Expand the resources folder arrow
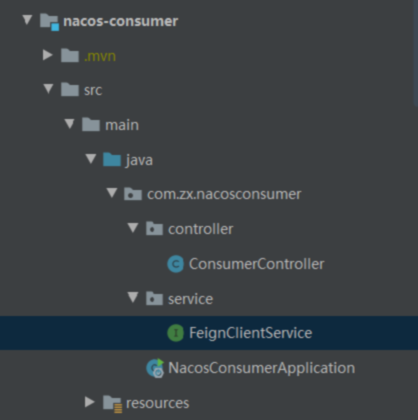Image resolution: width=418 pixels, height=420 pixels. coord(90,402)
